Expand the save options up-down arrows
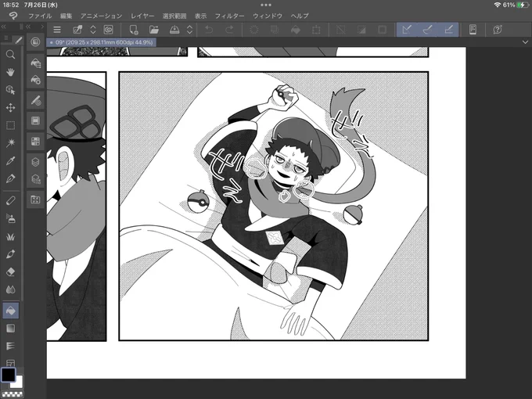The height and width of the screenshot is (399, 532). tap(189, 30)
